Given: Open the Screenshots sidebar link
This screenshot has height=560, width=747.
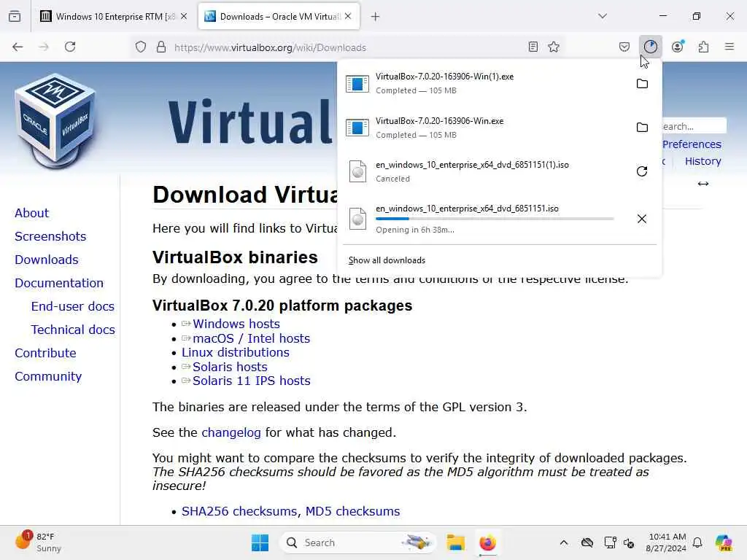Looking at the screenshot, I should point(50,236).
